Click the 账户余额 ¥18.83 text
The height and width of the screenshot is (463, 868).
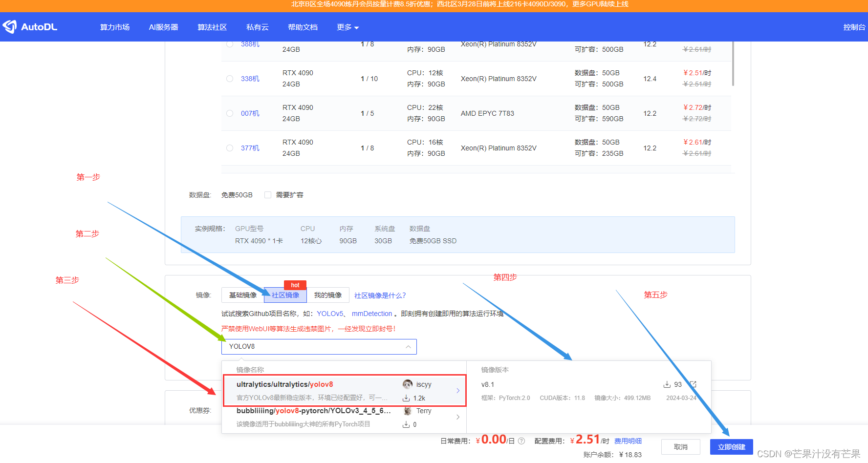612,455
